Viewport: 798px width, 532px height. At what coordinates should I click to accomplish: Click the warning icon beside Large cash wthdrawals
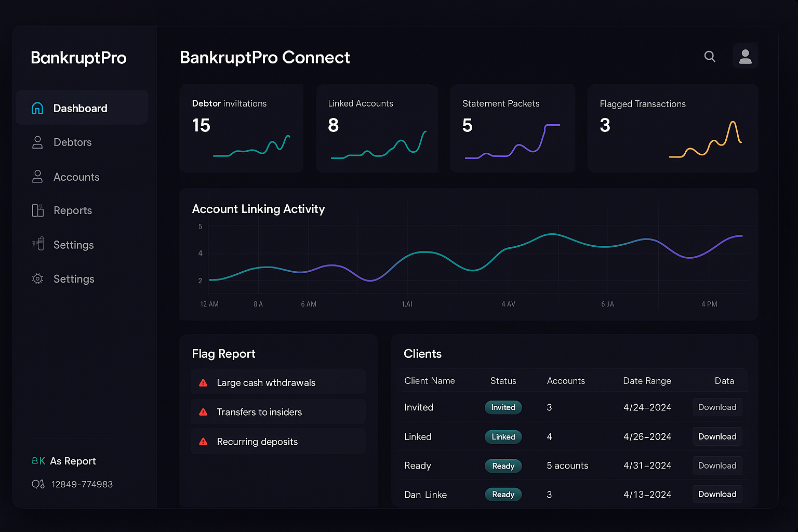tap(203, 382)
